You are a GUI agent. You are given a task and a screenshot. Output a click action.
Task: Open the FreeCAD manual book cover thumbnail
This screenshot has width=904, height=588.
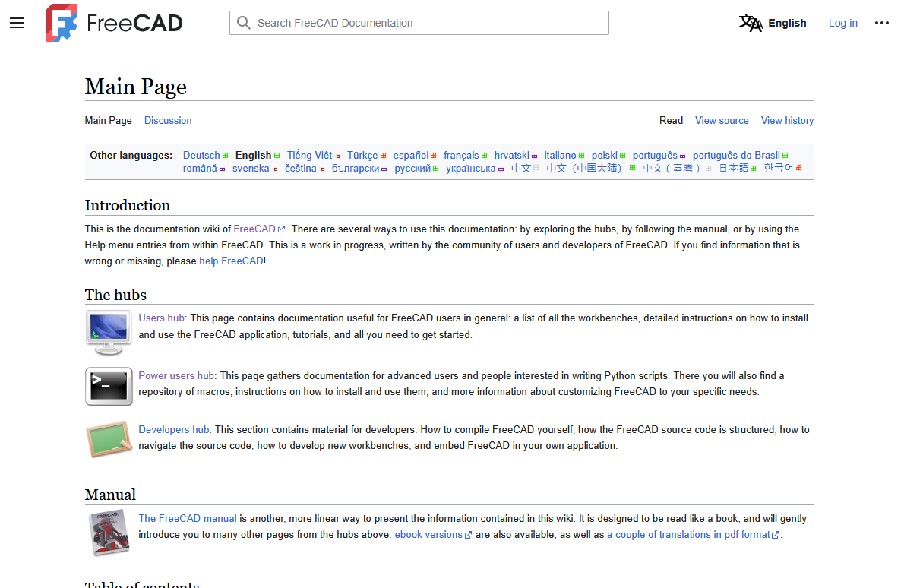[109, 533]
